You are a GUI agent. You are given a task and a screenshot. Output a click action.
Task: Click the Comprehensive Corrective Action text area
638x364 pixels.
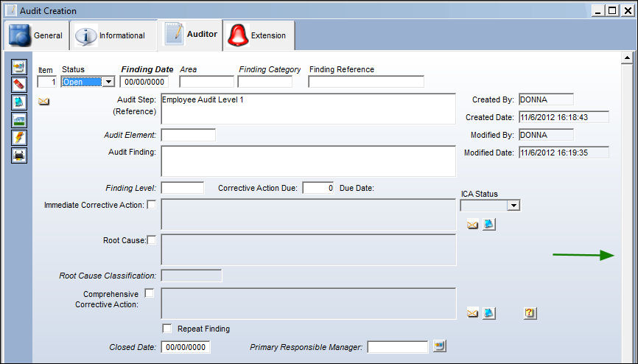[x=309, y=304]
